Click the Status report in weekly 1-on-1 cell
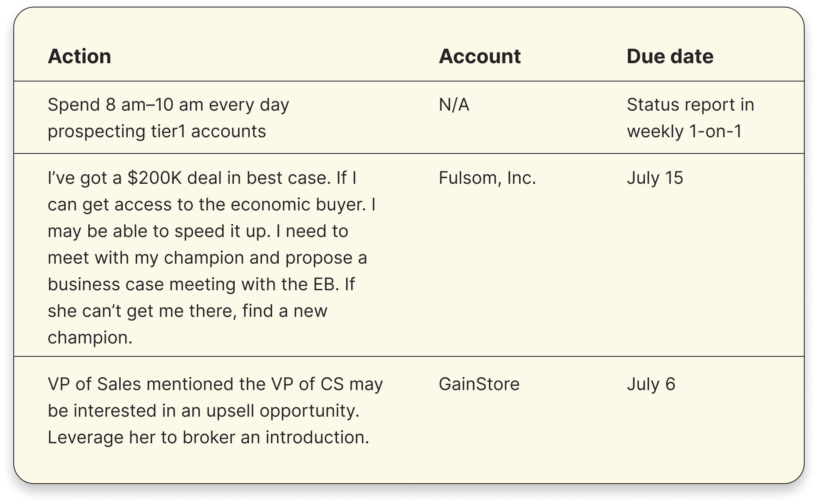Image resolution: width=818 pixels, height=504 pixels. click(690, 118)
